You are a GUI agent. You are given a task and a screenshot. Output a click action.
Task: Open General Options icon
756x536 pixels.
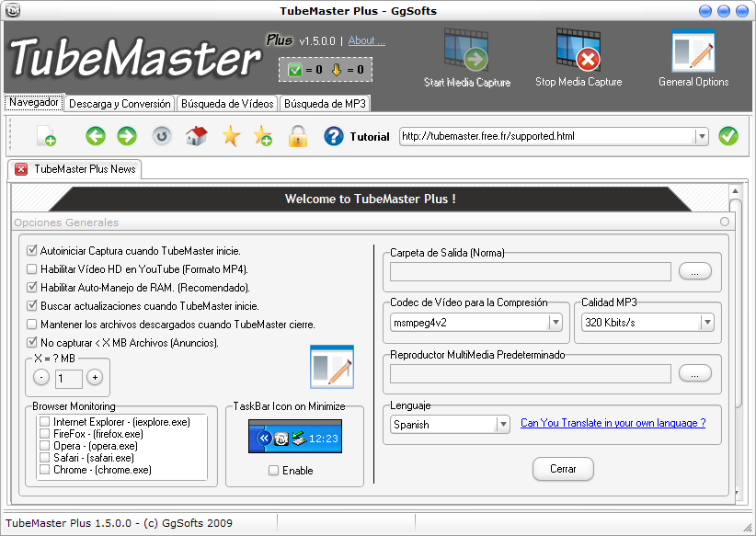[693, 52]
